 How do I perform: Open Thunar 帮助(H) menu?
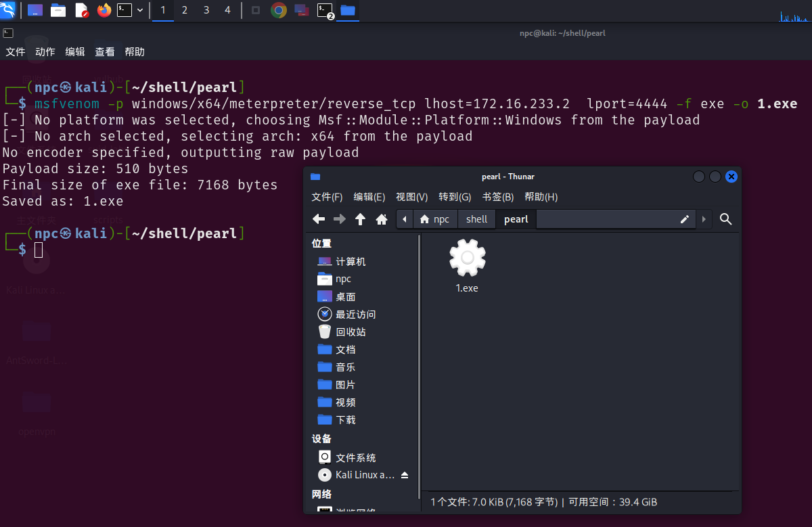[x=541, y=197]
